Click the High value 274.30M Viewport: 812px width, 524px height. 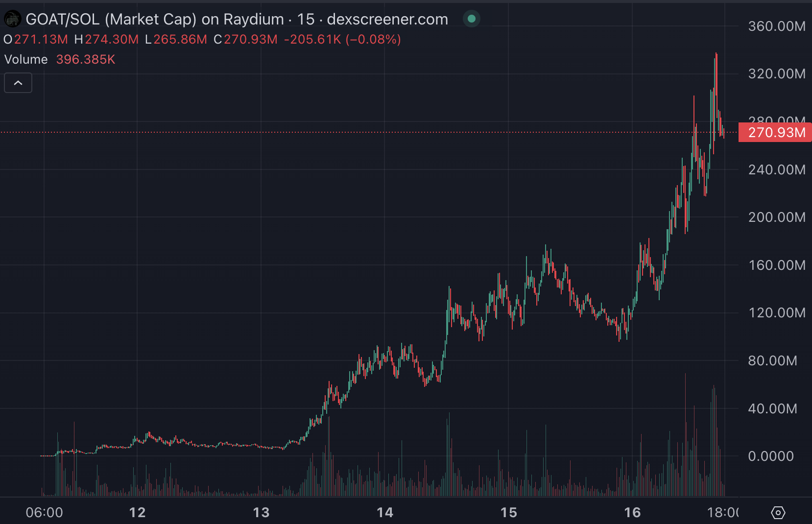point(112,39)
